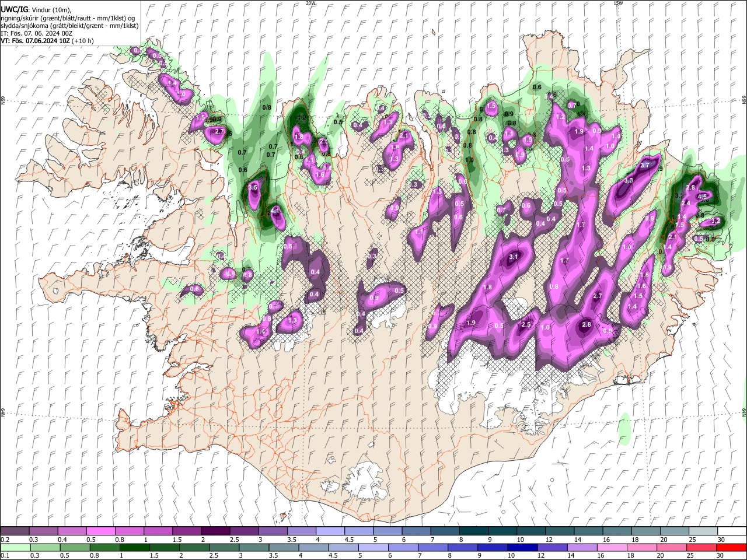Click the 4.1 precipitation value on the map
The width and height of the screenshot is (747, 560).
click(275, 211)
